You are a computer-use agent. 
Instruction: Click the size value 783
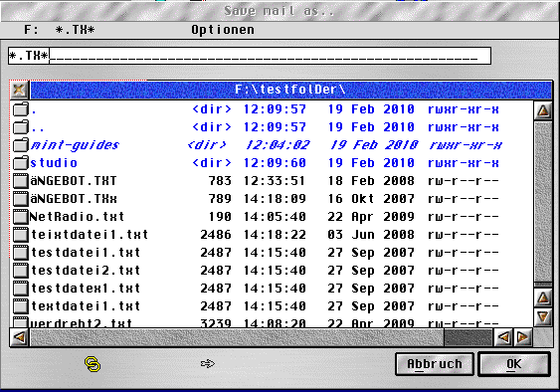(220, 181)
